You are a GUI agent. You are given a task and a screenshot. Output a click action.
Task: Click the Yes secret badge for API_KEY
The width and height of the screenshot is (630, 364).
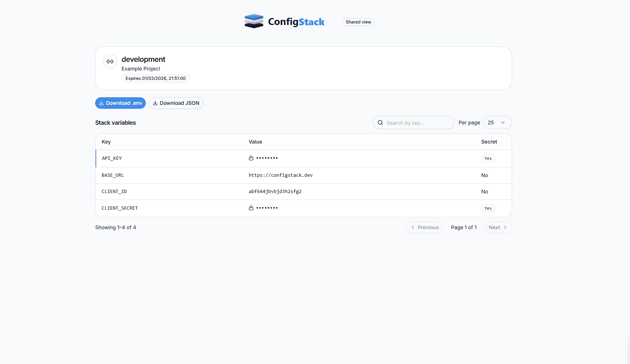click(x=488, y=158)
